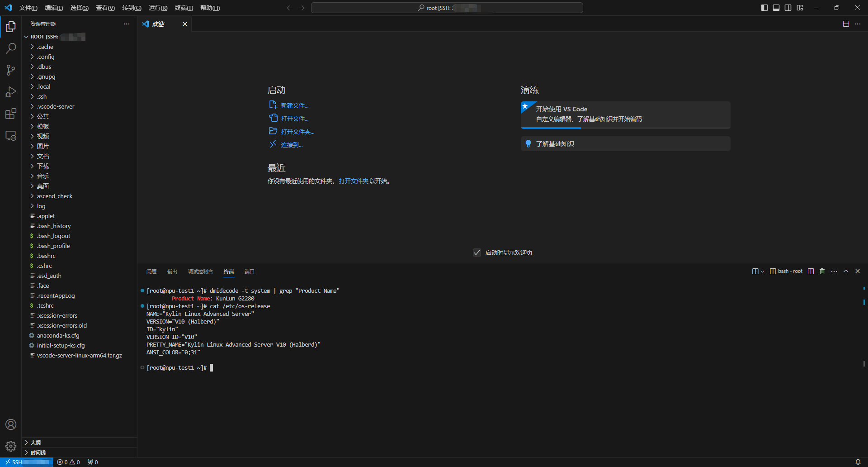
Task: Open the .bash_history file
Action: point(80,226)
